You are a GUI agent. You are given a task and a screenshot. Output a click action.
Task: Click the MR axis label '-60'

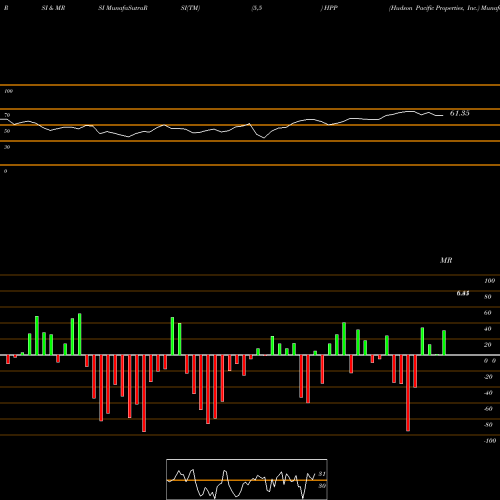pyautogui.click(x=488, y=409)
